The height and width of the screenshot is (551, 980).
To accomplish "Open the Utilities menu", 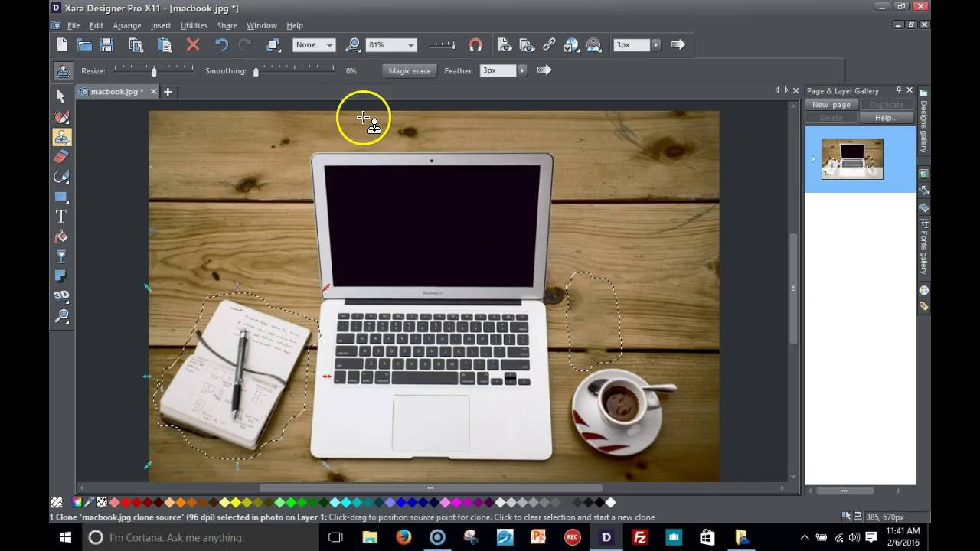I will [x=194, y=25].
